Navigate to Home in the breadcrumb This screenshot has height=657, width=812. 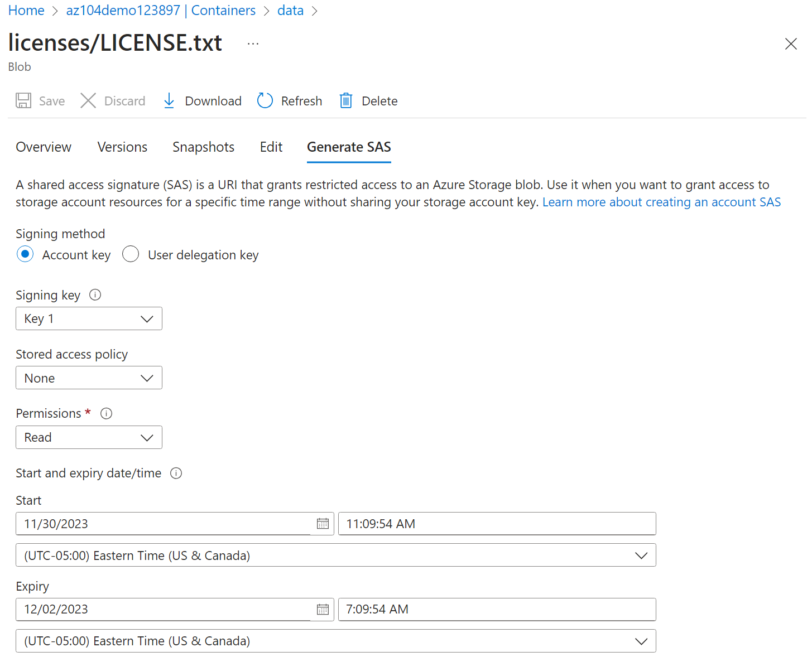26,11
